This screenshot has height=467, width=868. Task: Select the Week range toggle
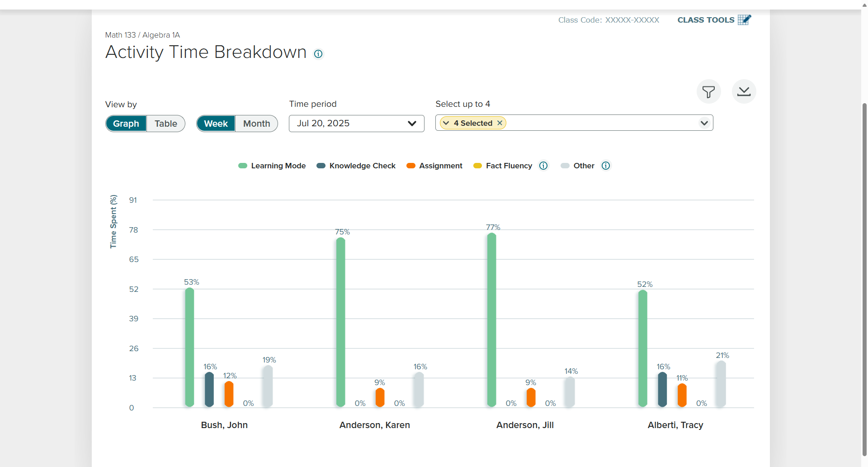tap(216, 124)
